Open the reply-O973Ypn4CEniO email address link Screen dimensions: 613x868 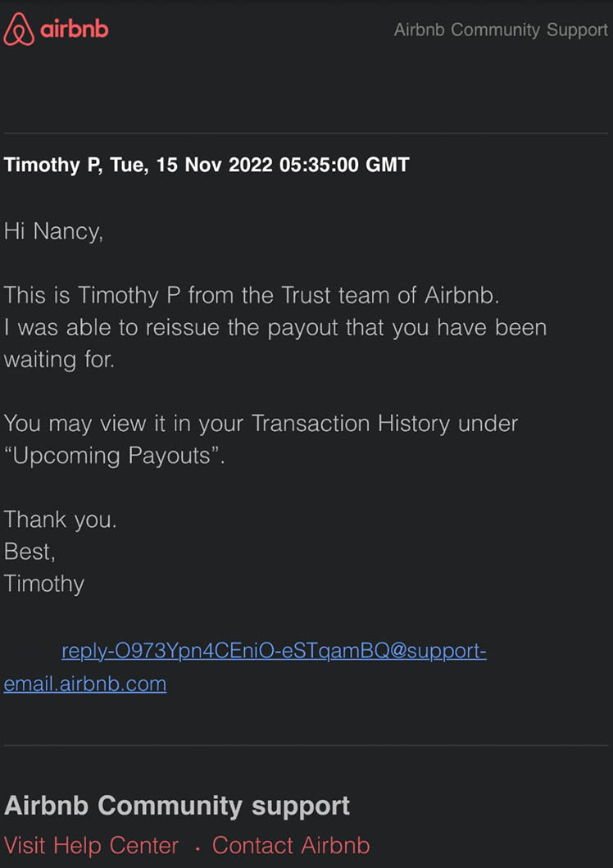(274, 652)
